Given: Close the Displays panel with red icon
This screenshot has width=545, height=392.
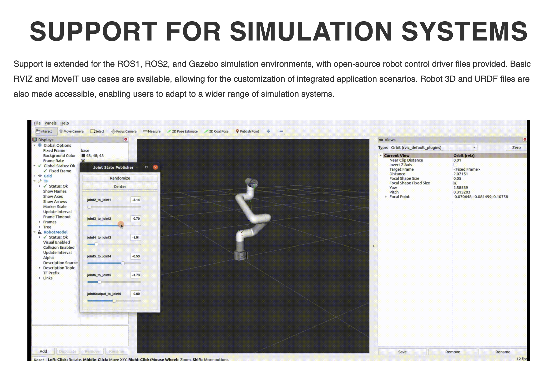Looking at the screenshot, I should [125, 139].
